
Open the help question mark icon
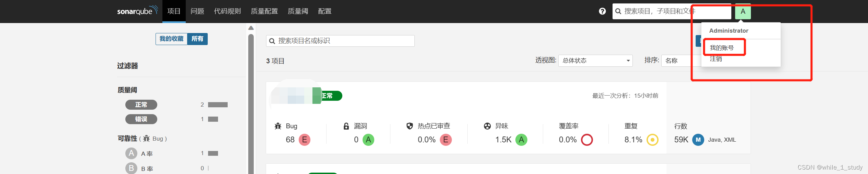click(602, 11)
